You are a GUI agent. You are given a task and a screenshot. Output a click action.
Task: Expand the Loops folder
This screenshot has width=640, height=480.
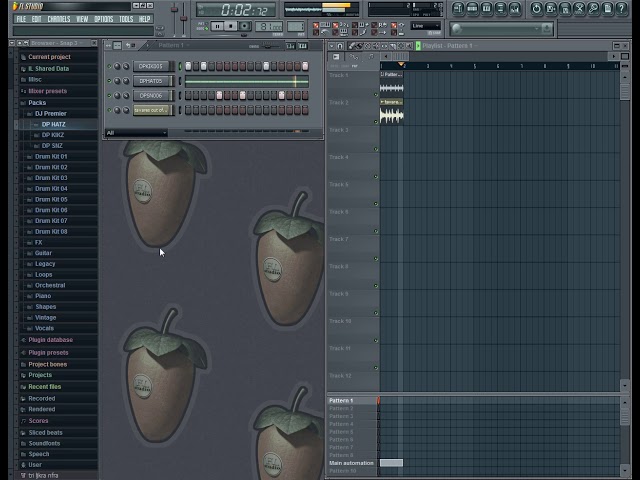[x=43, y=275]
